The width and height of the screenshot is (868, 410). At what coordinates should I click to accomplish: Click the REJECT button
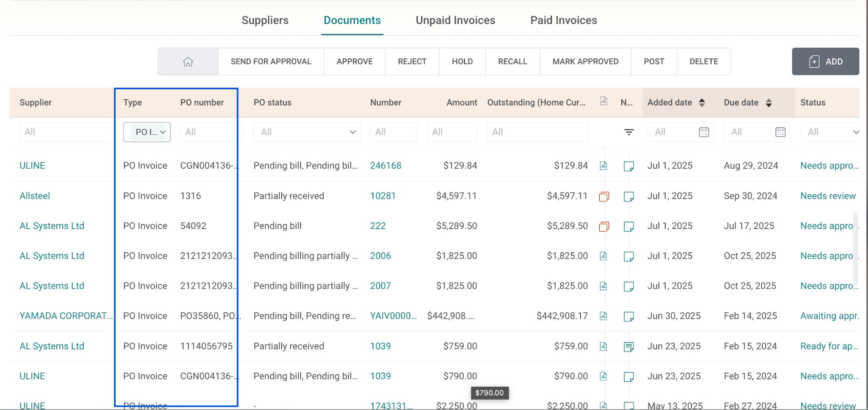[x=412, y=61]
